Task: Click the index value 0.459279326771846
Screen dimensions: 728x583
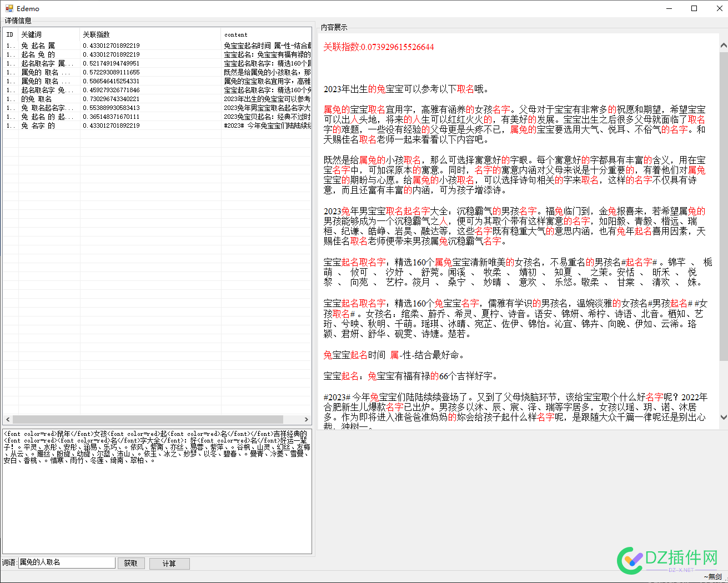Action: point(111,90)
